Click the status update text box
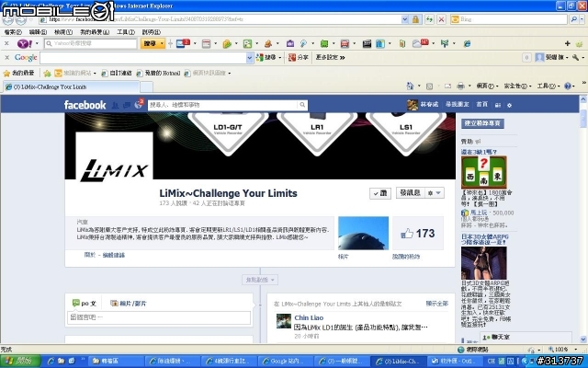 159,317
